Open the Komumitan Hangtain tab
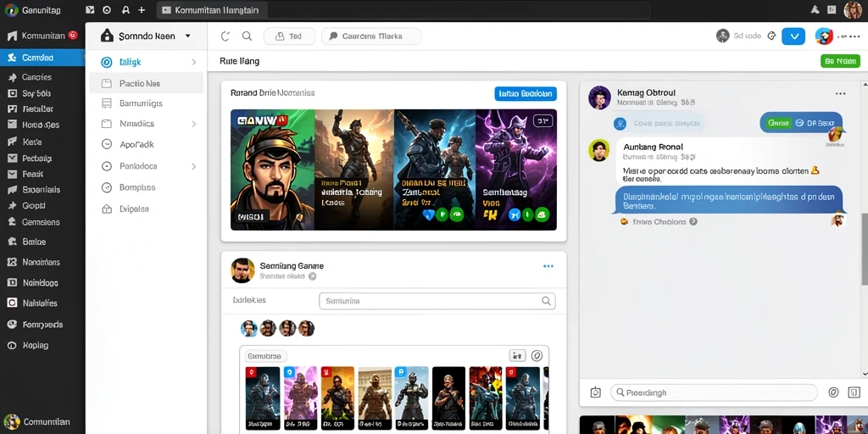868x434 pixels. 212,10
